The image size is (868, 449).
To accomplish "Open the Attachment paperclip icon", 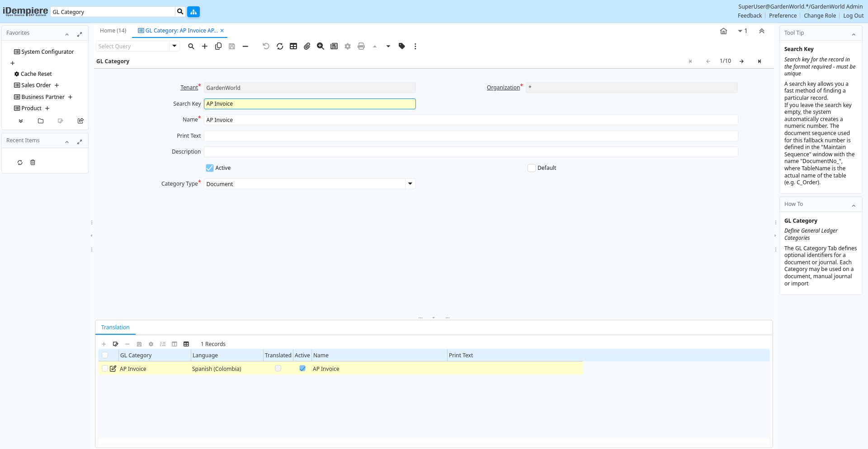I will click(x=307, y=47).
